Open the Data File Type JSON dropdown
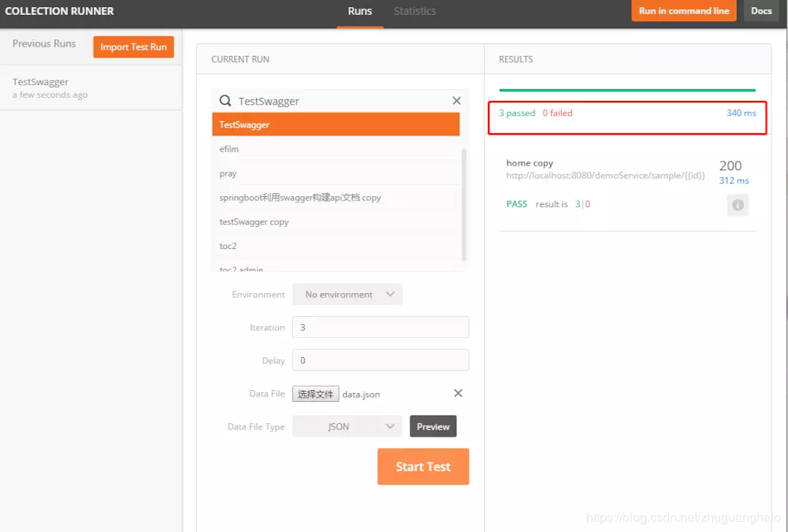Viewport: 788px width, 532px height. click(x=348, y=426)
